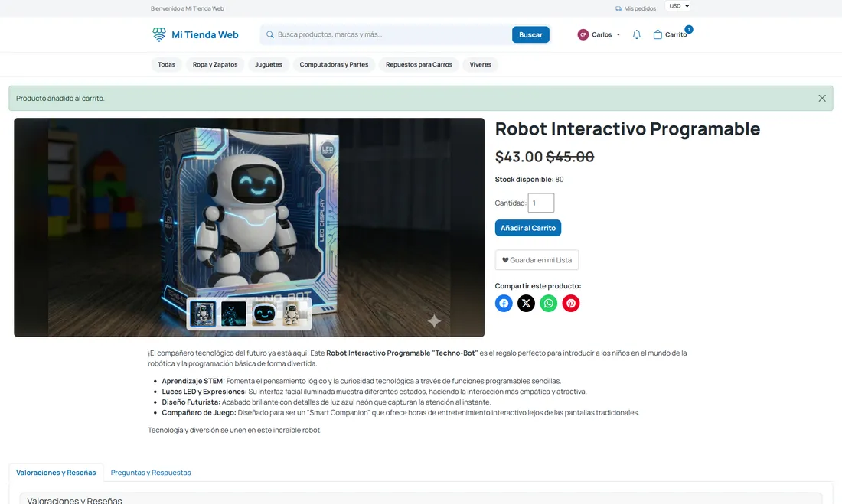Click the Mis pedidos truck icon
The image size is (842, 504).
coord(618,8)
